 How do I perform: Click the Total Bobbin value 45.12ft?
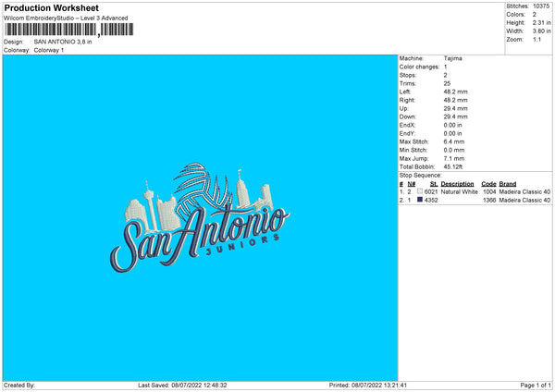click(458, 166)
